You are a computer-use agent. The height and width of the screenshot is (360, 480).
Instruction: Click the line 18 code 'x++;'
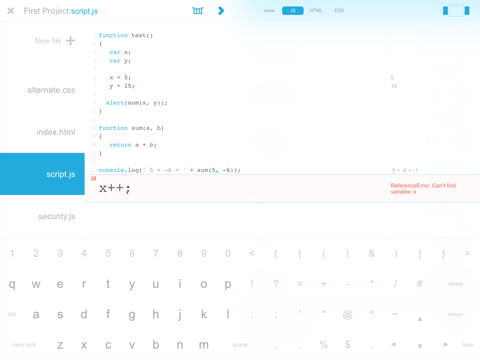(115, 189)
